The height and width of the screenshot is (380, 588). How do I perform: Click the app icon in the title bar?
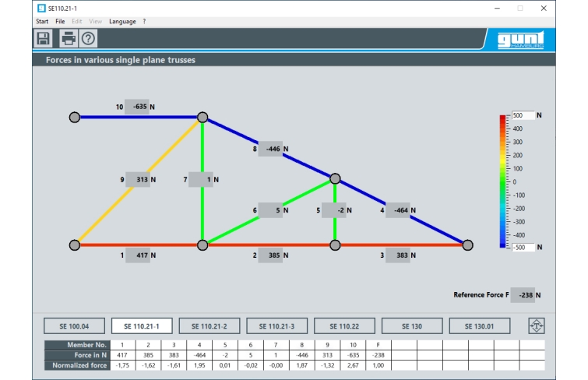41,8
